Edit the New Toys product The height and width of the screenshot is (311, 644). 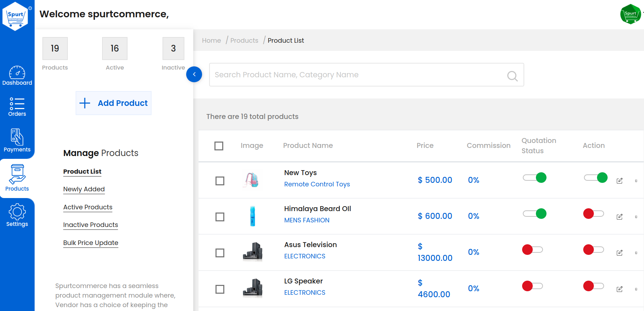click(619, 181)
